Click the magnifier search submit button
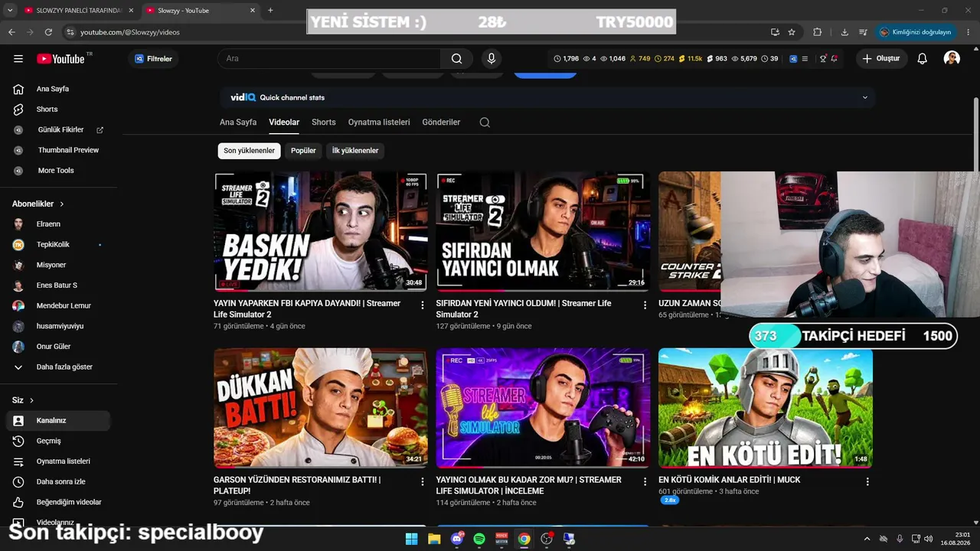Screen dimensions: 980x551 (457, 59)
